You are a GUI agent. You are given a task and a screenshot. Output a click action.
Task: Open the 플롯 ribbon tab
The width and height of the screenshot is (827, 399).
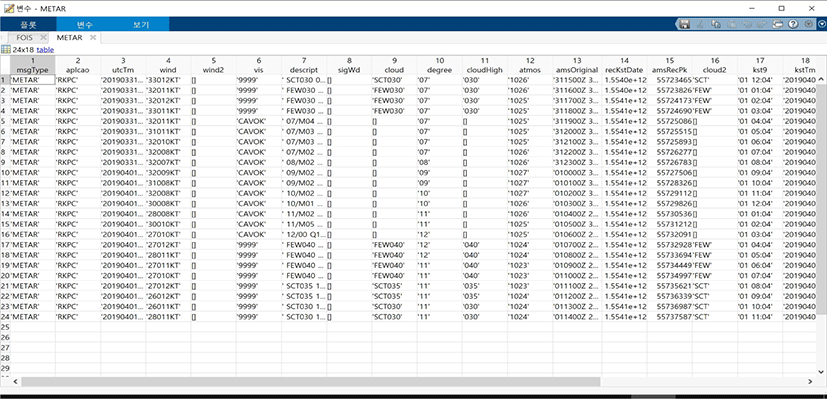tap(28, 24)
